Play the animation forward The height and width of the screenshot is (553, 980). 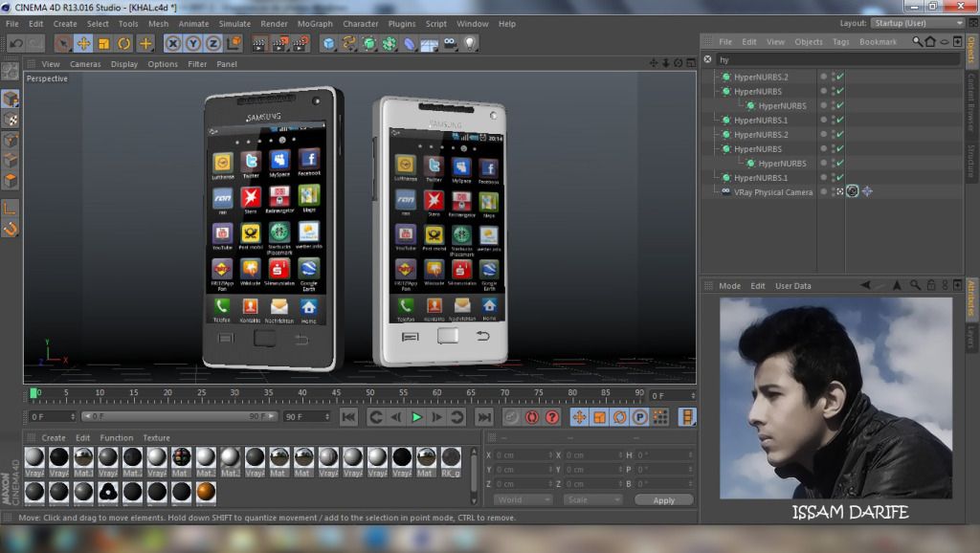(x=416, y=417)
